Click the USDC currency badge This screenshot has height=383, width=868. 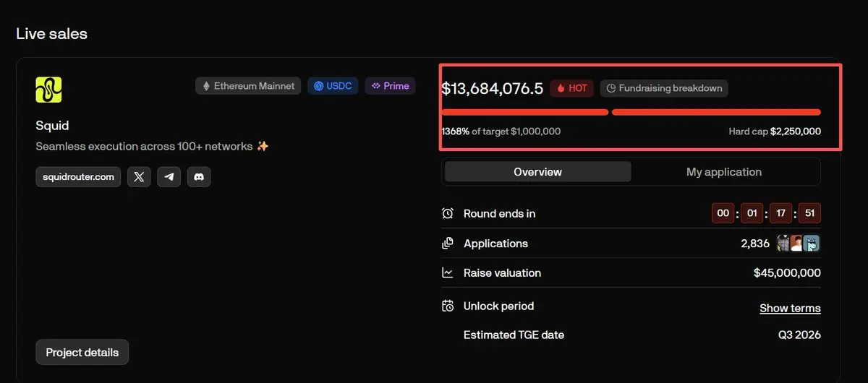pos(333,86)
